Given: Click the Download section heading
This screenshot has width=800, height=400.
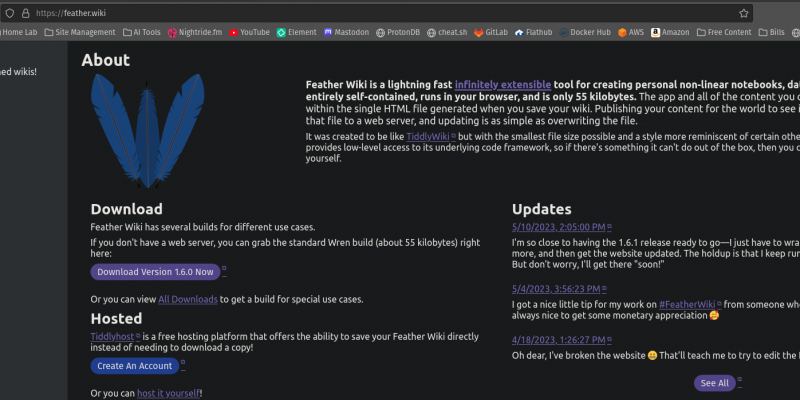Looking at the screenshot, I should 127,209.
